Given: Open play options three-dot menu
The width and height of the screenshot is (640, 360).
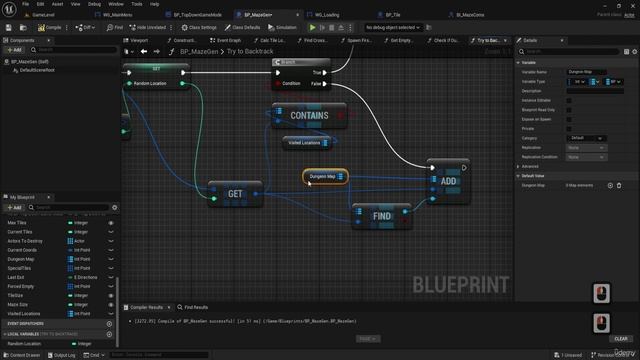Looking at the screenshot, I should point(350,27).
